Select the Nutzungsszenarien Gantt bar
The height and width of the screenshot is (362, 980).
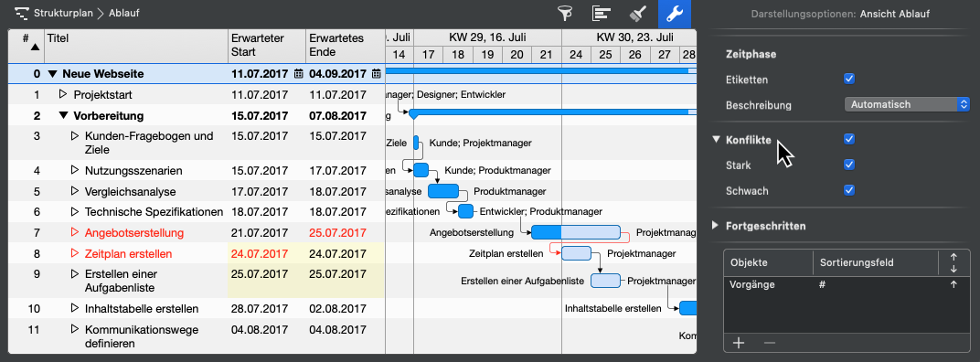(421, 170)
